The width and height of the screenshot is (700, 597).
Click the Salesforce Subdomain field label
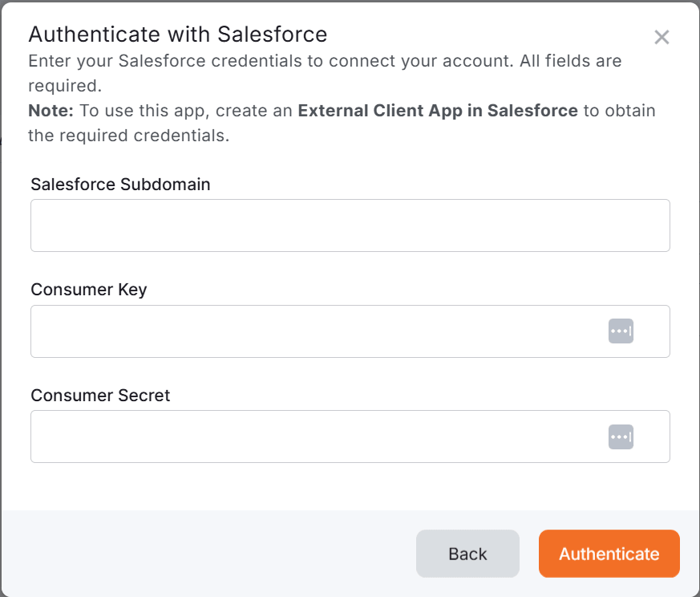120,184
